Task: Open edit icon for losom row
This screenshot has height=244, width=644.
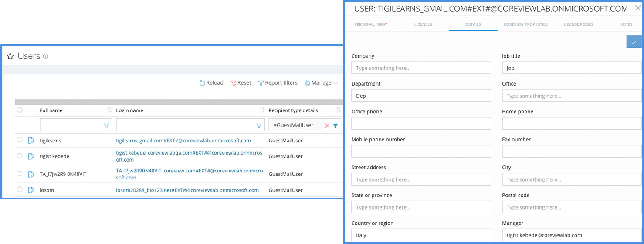Action: pos(31,190)
